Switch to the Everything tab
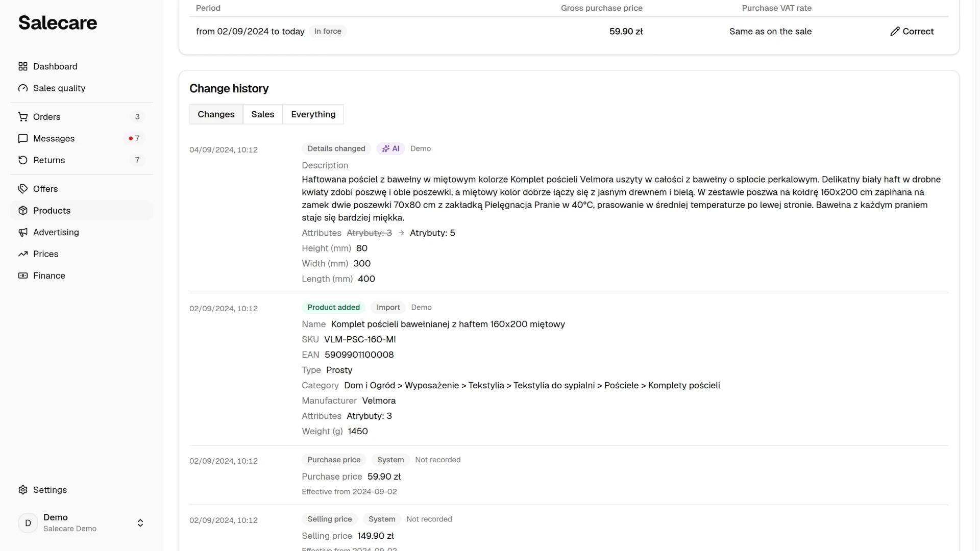The height and width of the screenshot is (551, 980). pos(313,114)
